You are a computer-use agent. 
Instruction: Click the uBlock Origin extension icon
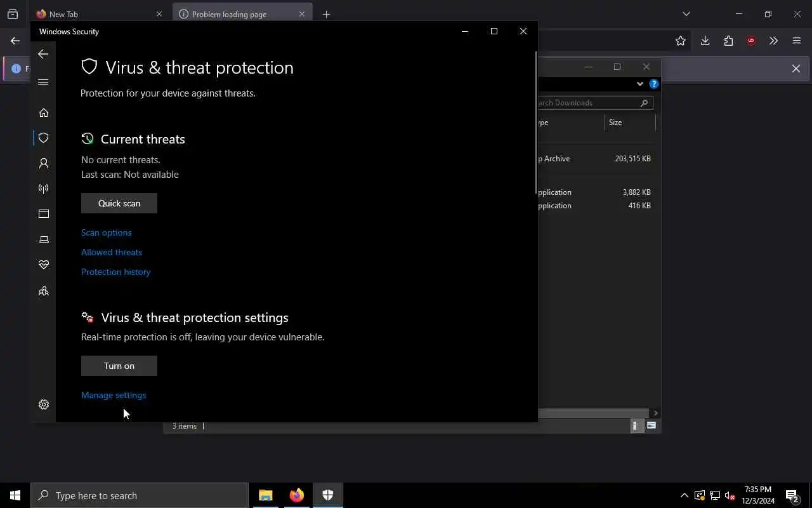(751, 41)
